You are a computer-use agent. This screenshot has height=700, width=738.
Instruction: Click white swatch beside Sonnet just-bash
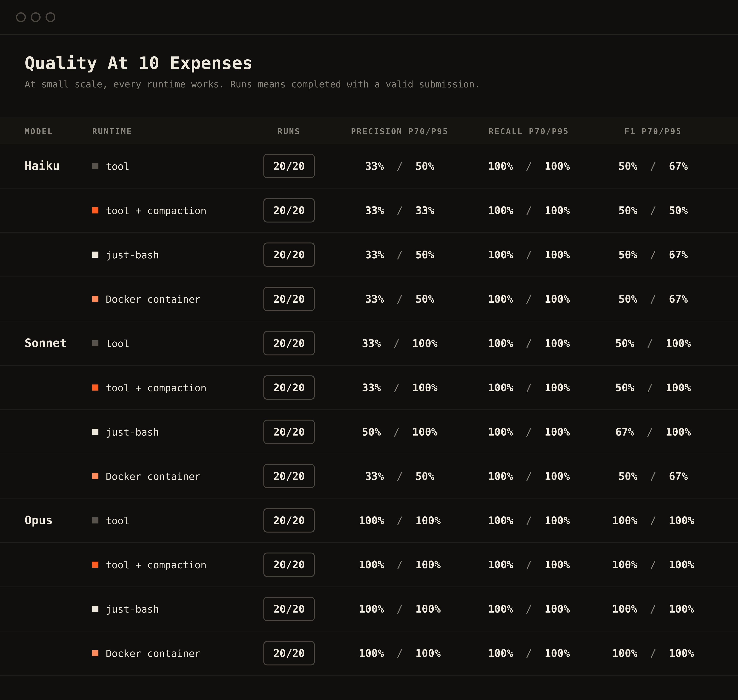click(x=95, y=432)
